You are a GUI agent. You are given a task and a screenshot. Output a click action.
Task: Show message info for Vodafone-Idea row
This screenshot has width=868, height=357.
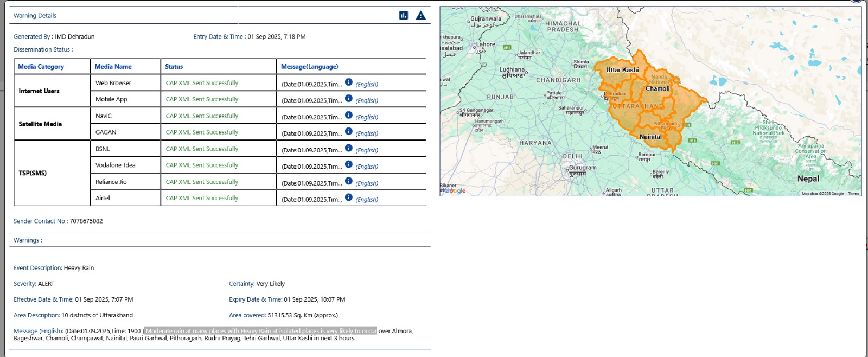[x=349, y=164]
